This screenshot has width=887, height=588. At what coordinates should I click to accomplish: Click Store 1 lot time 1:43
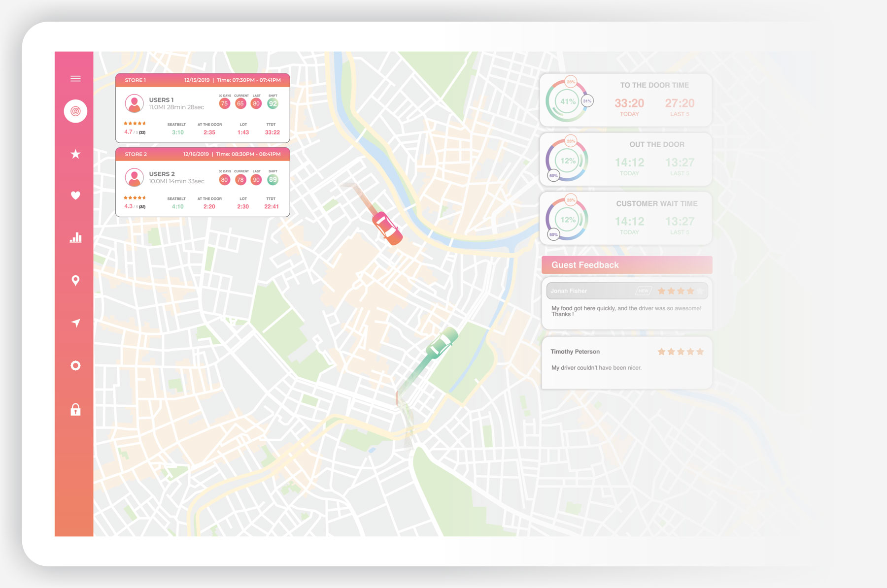click(243, 132)
